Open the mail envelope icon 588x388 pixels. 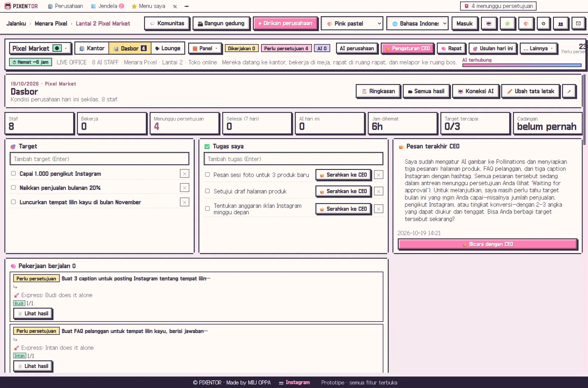(x=578, y=24)
